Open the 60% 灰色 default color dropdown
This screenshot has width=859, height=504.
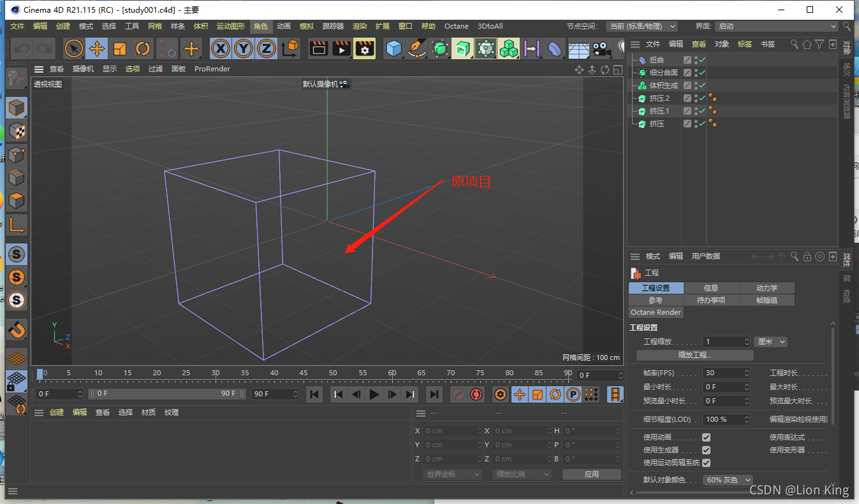coord(728,480)
